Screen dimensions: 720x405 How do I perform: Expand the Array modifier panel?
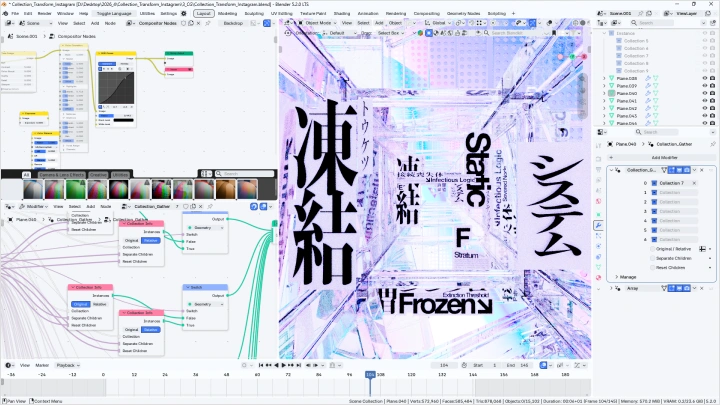pyautogui.click(x=611, y=288)
